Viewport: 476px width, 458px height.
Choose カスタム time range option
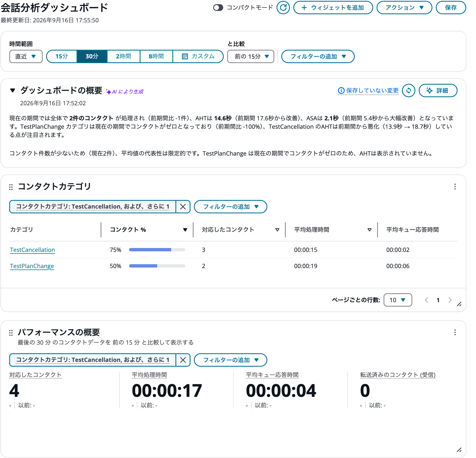198,56
